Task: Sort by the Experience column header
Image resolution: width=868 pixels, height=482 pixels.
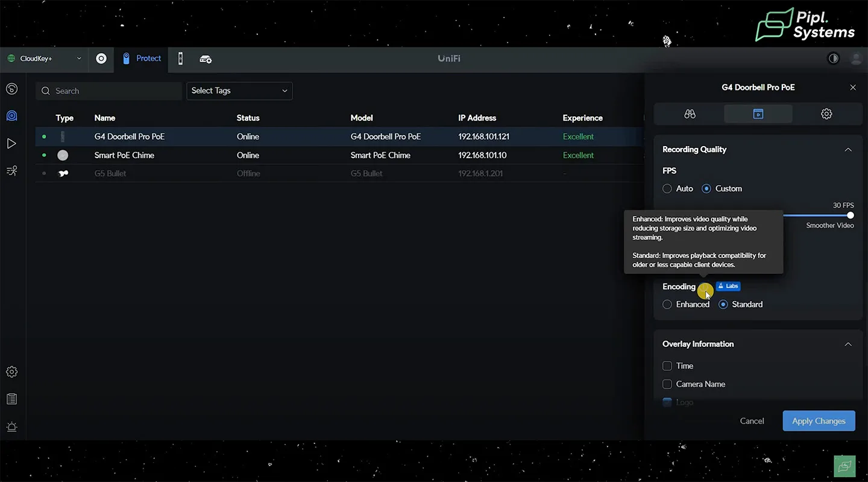Action: click(x=582, y=118)
